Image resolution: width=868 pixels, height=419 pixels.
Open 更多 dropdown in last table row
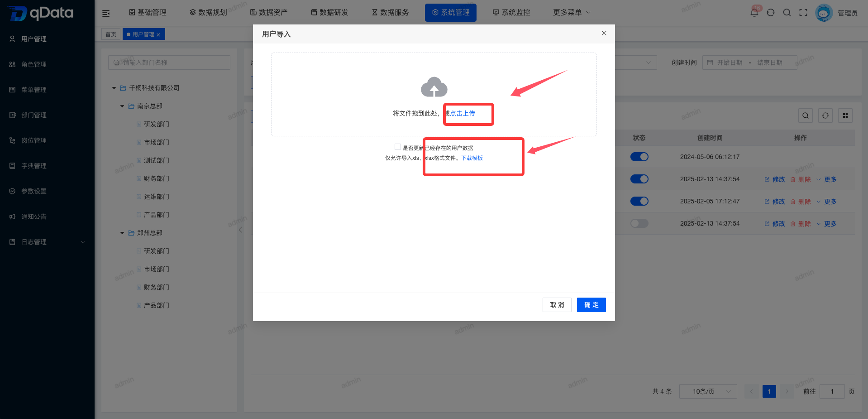pos(826,223)
